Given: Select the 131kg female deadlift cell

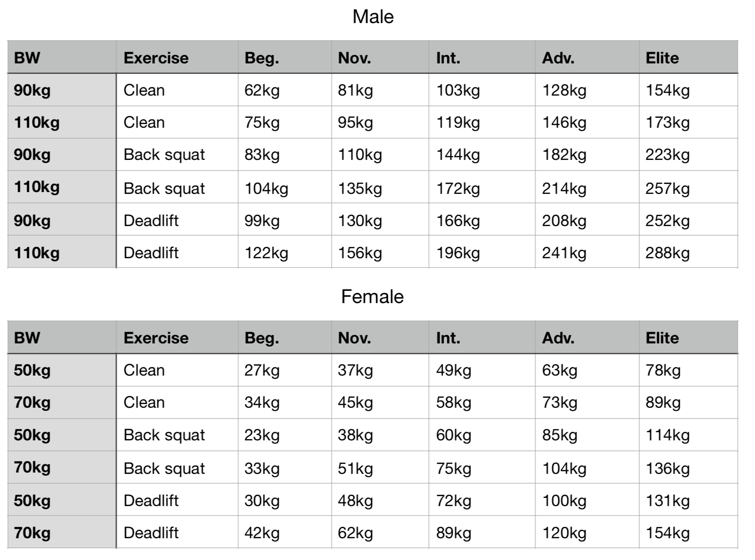Looking at the screenshot, I should (688, 500).
